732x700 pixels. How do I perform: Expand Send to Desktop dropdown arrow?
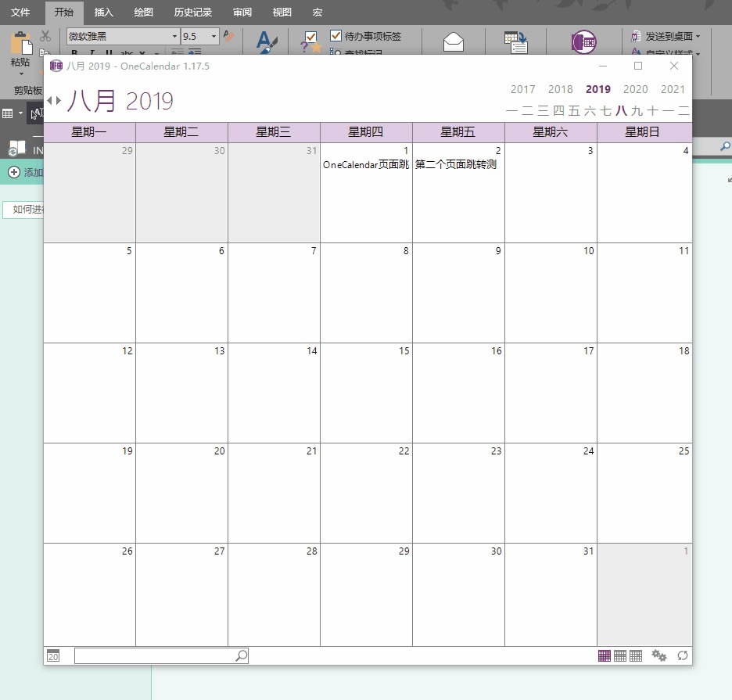tap(698, 36)
